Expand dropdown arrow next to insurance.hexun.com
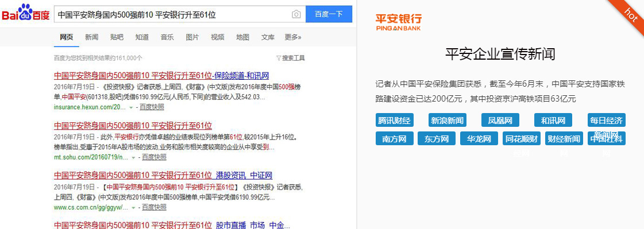The image size is (644, 229). (132, 107)
